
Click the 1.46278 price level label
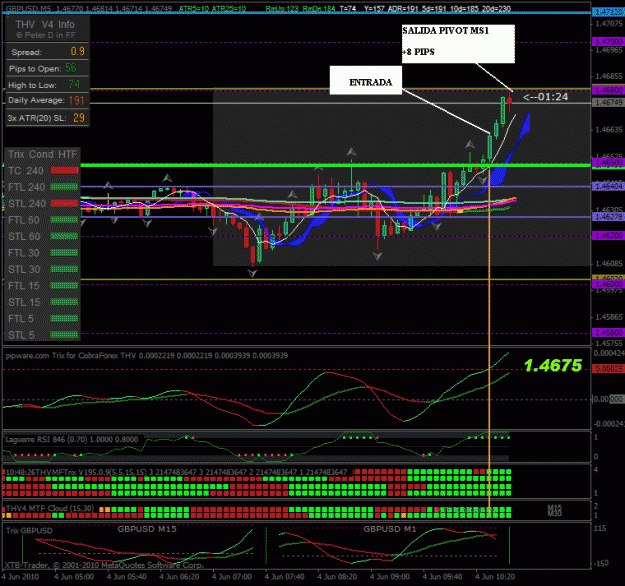(x=607, y=217)
